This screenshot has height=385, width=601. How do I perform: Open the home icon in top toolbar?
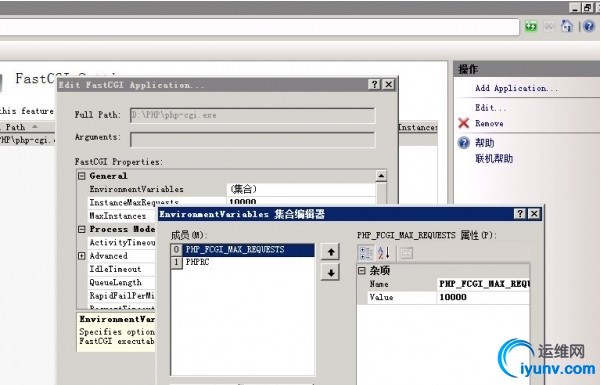pyautogui.click(x=567, y=26)
